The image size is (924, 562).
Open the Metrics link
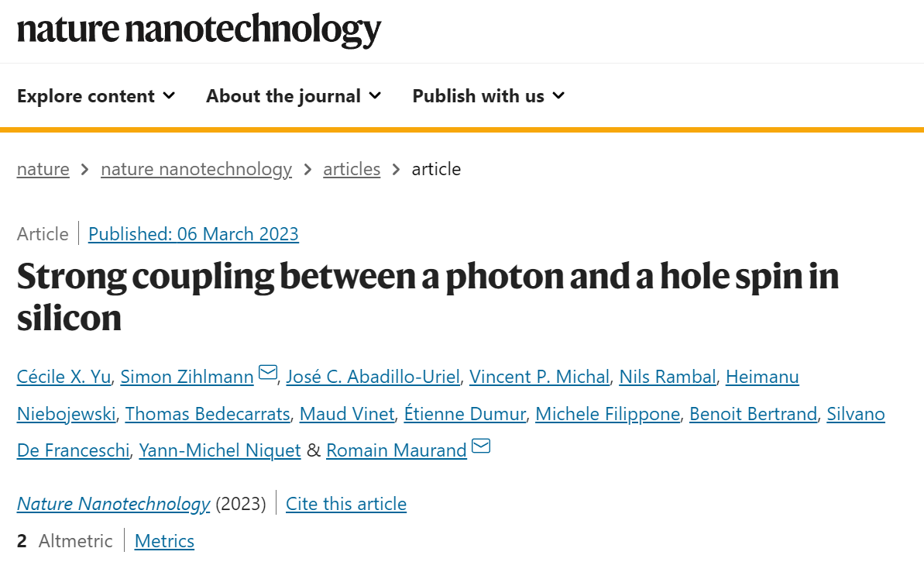click(x=164, y=541)
